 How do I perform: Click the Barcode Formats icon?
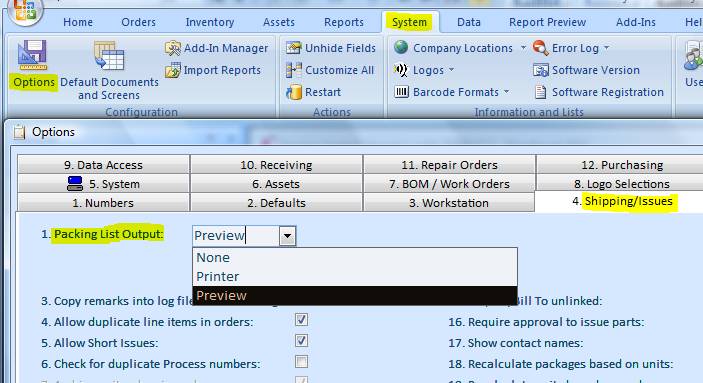click(401, 92)
